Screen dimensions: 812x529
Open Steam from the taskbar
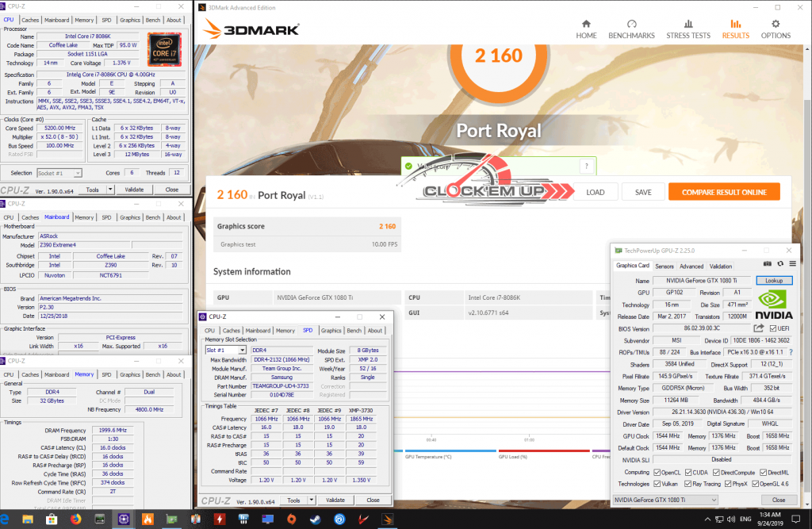315,519
